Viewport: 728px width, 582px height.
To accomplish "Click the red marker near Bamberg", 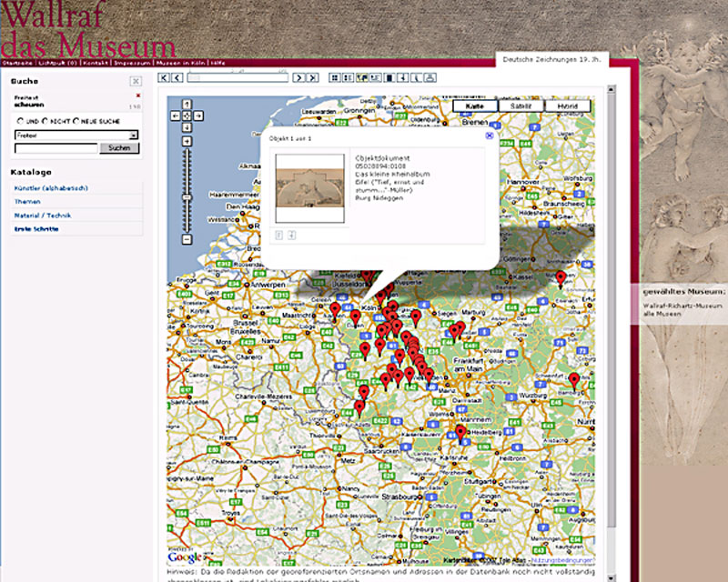I will point(574,379).
